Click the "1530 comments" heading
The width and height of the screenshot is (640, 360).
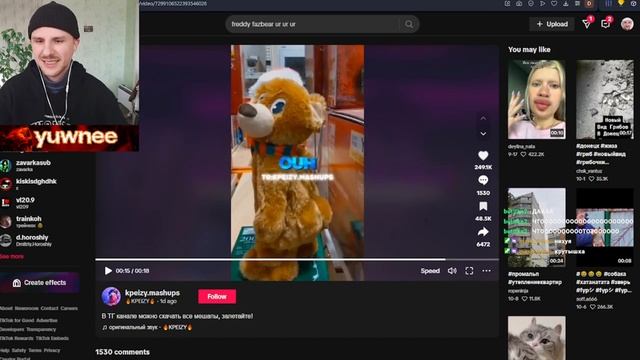122,352
